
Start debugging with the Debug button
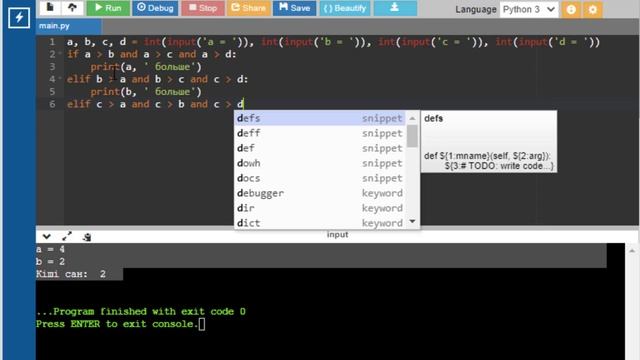click(155, 8)
